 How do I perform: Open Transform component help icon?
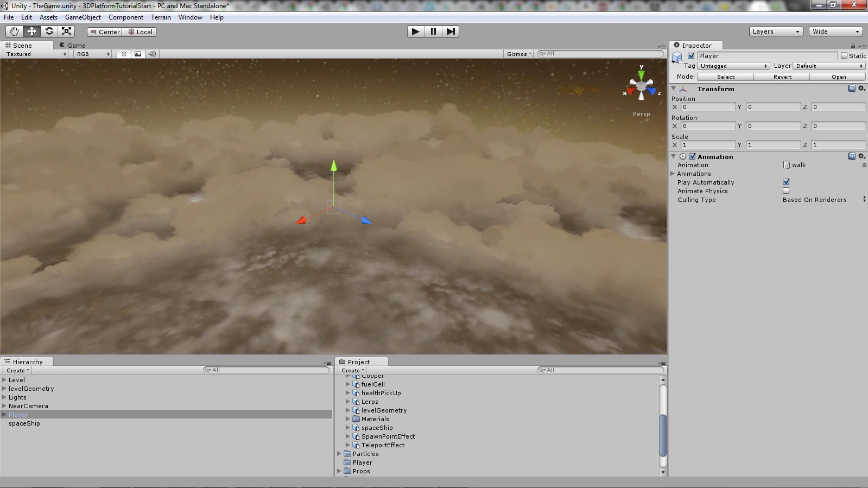(852, 88)
